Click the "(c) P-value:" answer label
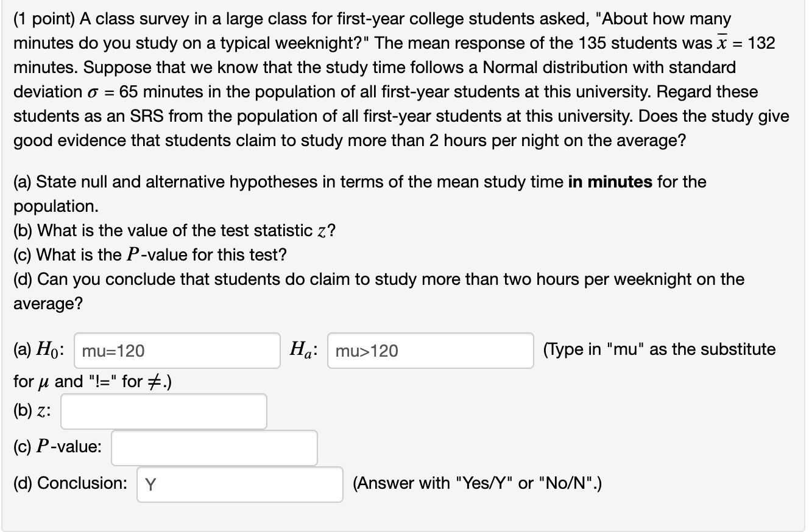The width and height of the screenshot is (809, 532). (x=58, y=447)
